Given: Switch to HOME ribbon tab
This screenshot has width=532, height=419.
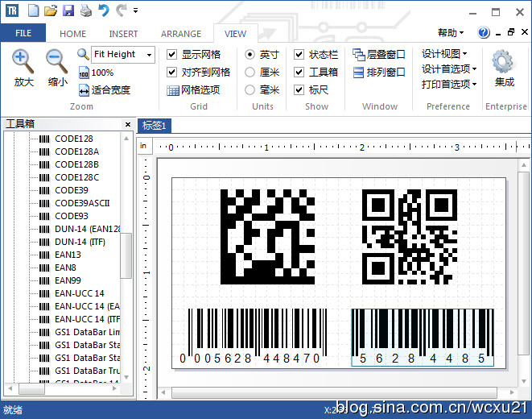Looking at the screenshot, I should [72, 34].
